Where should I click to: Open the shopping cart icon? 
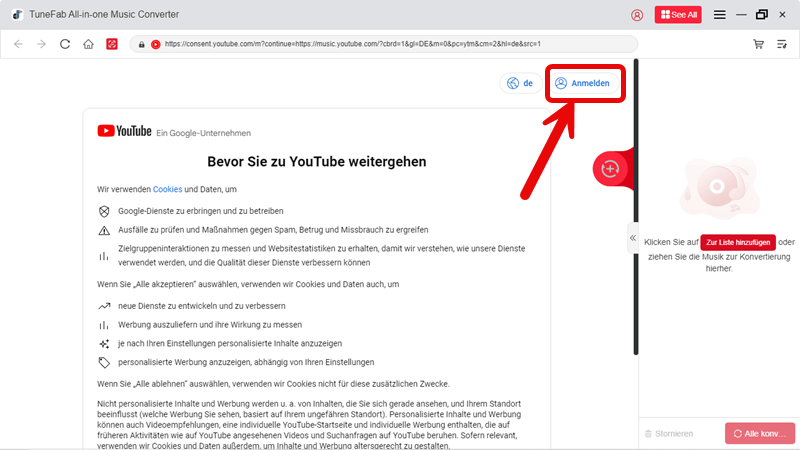pyautogui.click(x=759, y=44)
